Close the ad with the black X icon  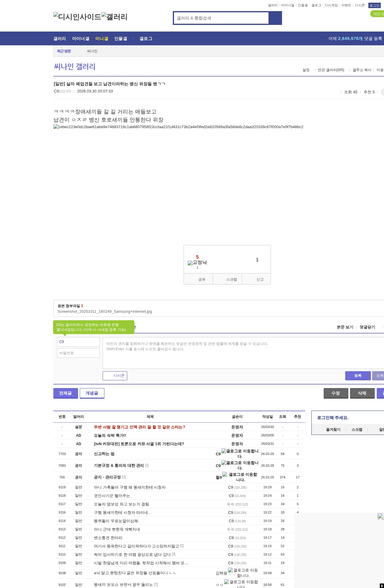[381, 586]
